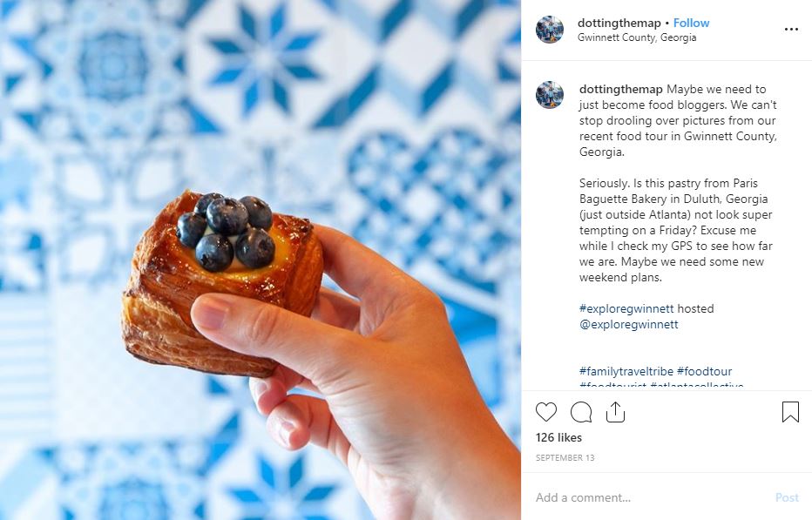This screenshot has width=812, height=520.
Task: Click dottingthemap avatar beside caption
Action: point(550,95)
